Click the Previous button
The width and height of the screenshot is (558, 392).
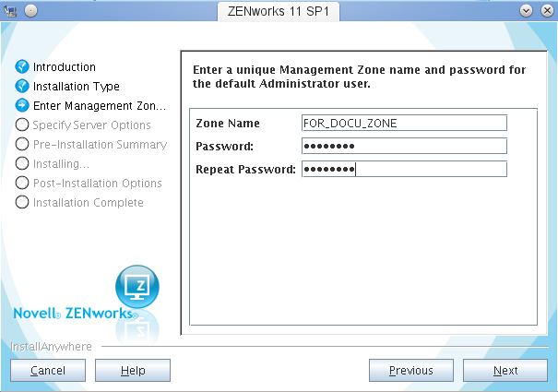click(411, 370)
